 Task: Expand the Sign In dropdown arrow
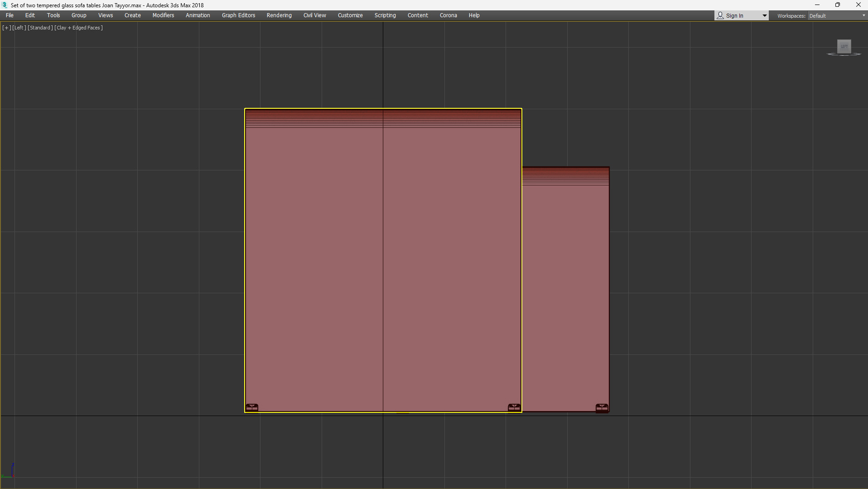coord(765,16)
